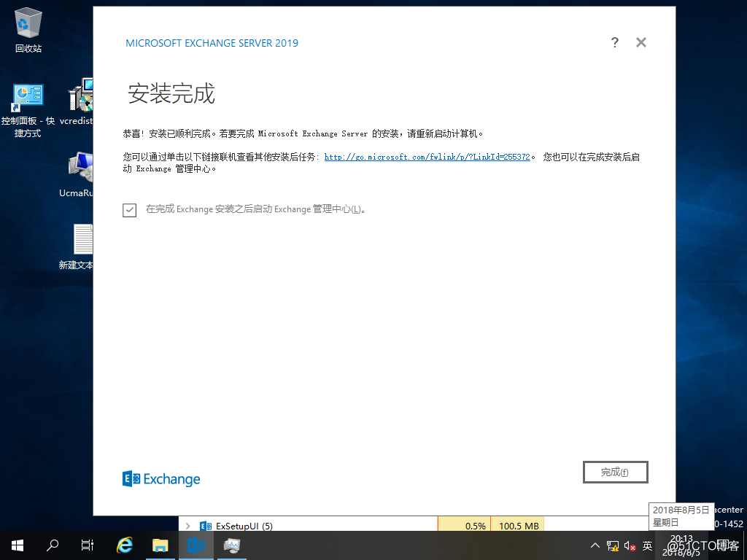Select the new text document desktop icon
This screenshot has height=560, width=747.
coord(76,246)
